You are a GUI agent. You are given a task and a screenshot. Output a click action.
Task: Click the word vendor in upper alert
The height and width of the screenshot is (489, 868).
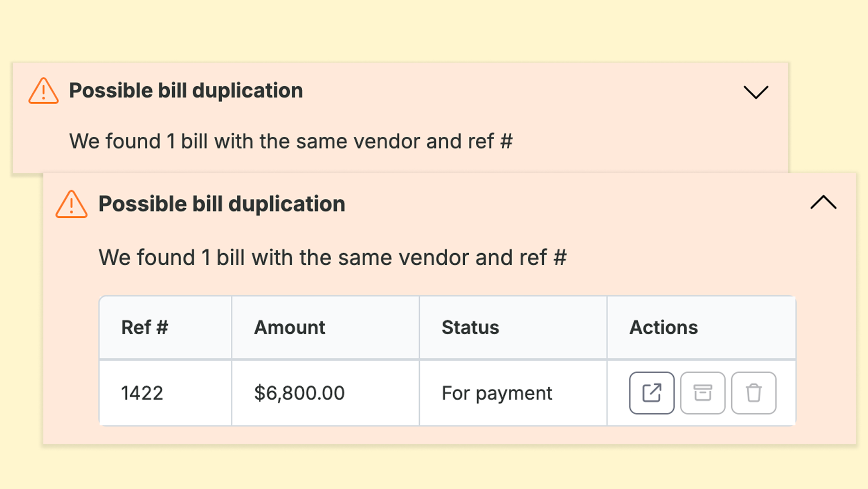[387, 141]
